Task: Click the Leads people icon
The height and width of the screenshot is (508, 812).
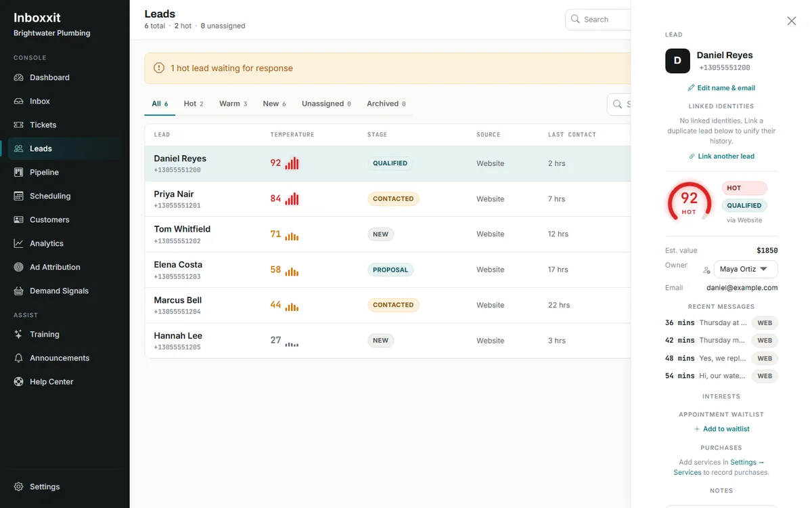Action: (19, 148)
